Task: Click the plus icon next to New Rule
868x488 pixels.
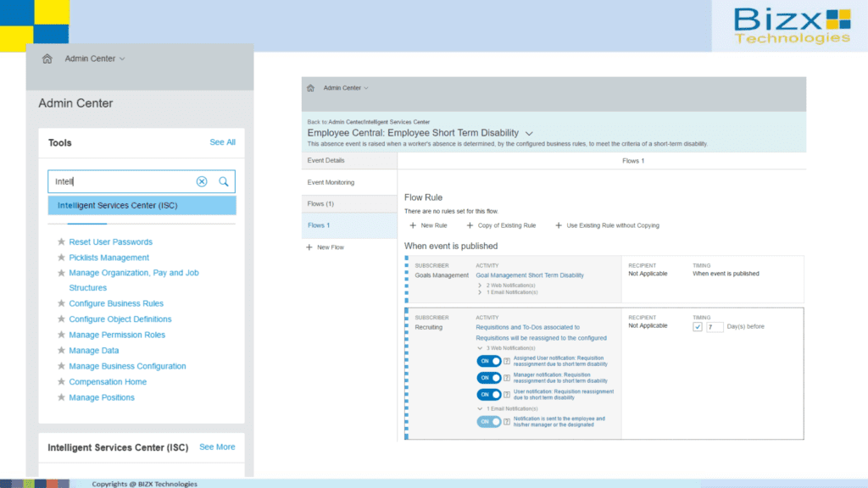Action: coord(413,225)
